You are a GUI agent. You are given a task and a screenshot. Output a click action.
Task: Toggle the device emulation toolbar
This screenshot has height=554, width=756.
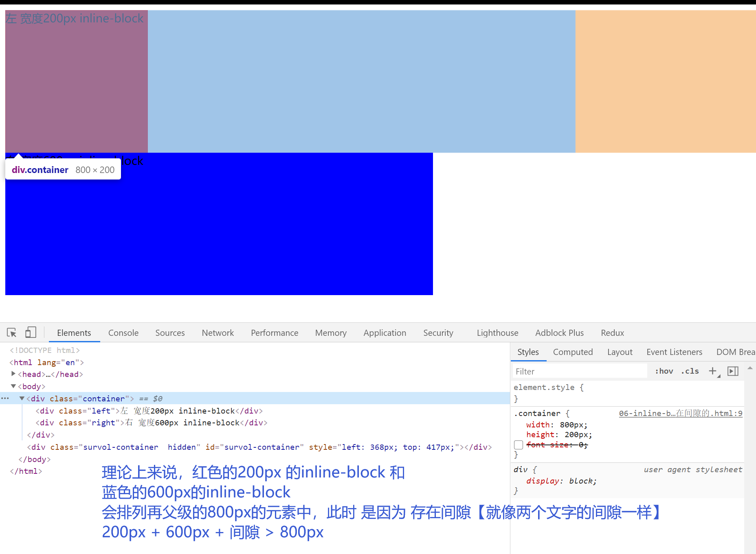(31, 332)
